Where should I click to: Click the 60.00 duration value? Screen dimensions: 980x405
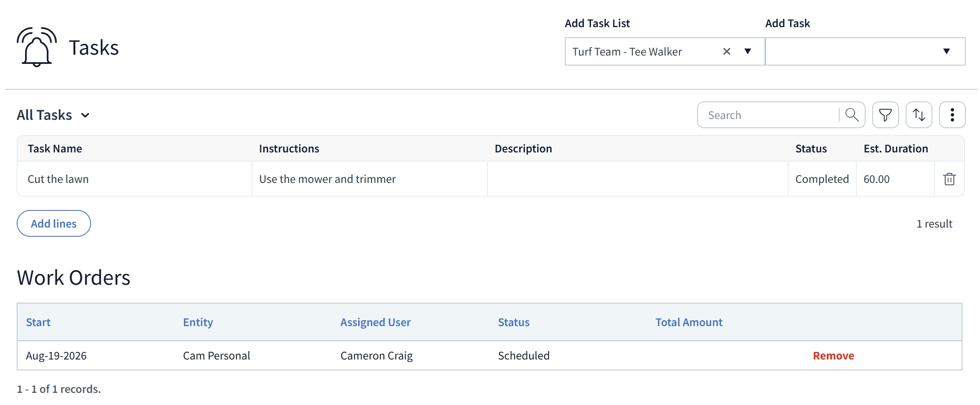[876, 179]
